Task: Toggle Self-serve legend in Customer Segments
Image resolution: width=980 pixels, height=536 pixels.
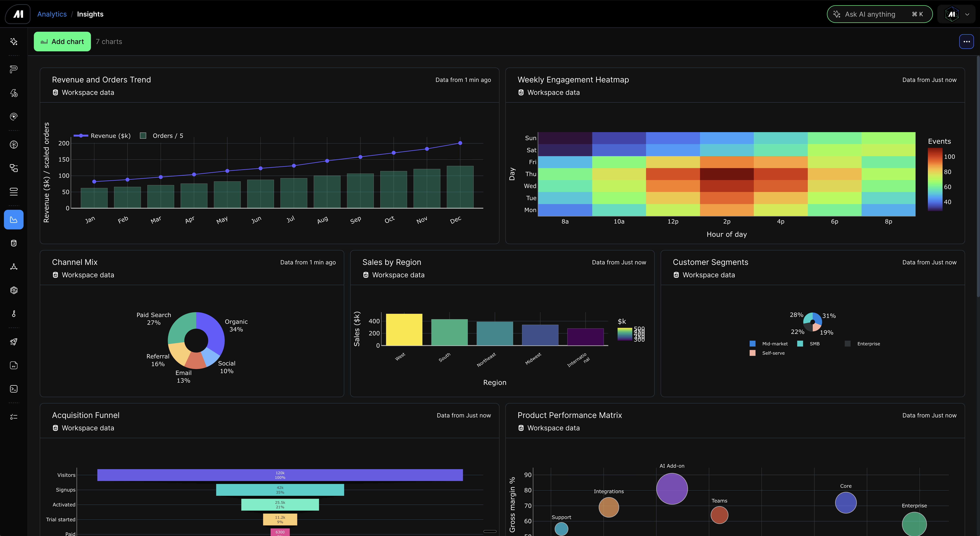Action: [x=767, y=353]
